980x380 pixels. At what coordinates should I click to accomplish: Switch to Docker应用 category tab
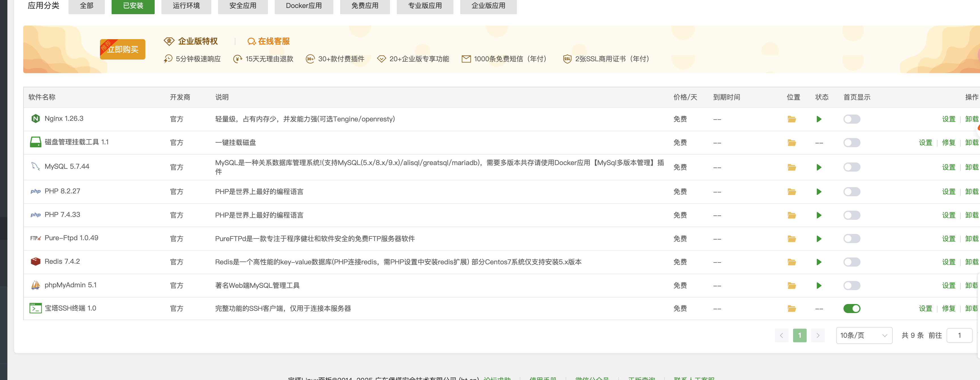click(304, 6)
